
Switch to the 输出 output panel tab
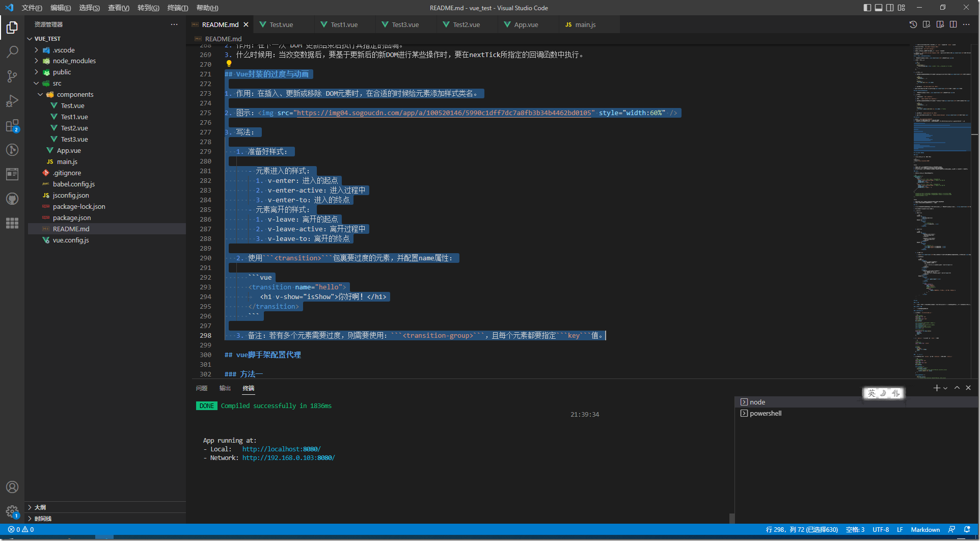(225, 388)
